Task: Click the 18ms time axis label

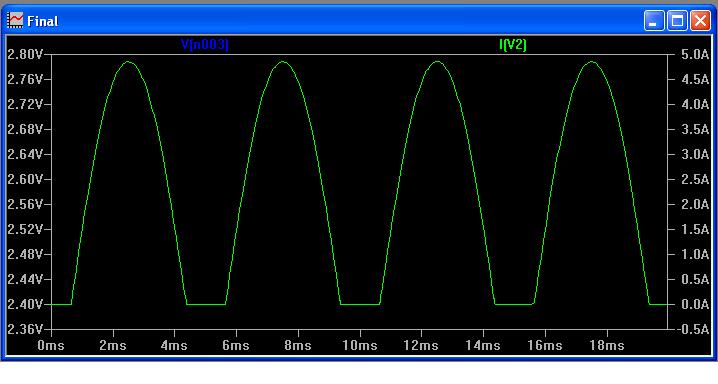Action: [x=607, y=345]
